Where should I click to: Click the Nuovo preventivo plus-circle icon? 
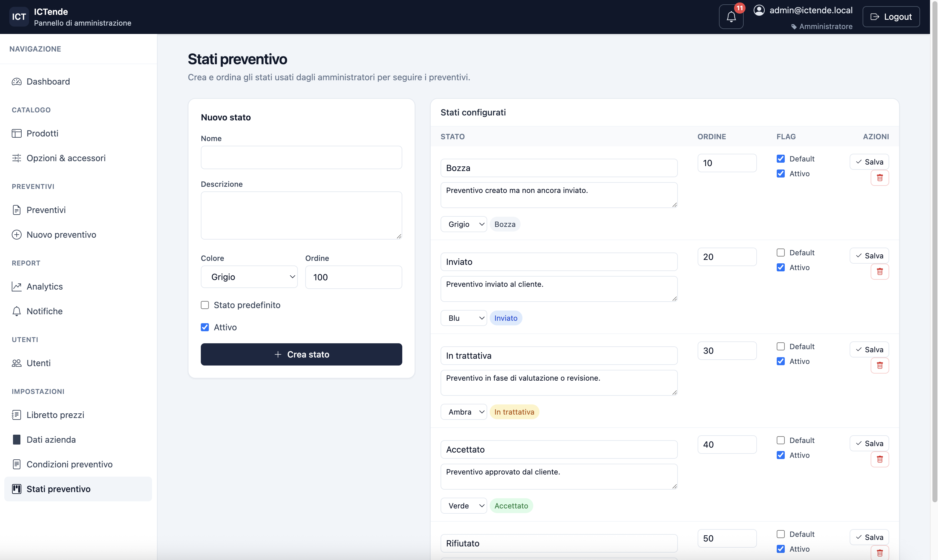pos(17,235)
